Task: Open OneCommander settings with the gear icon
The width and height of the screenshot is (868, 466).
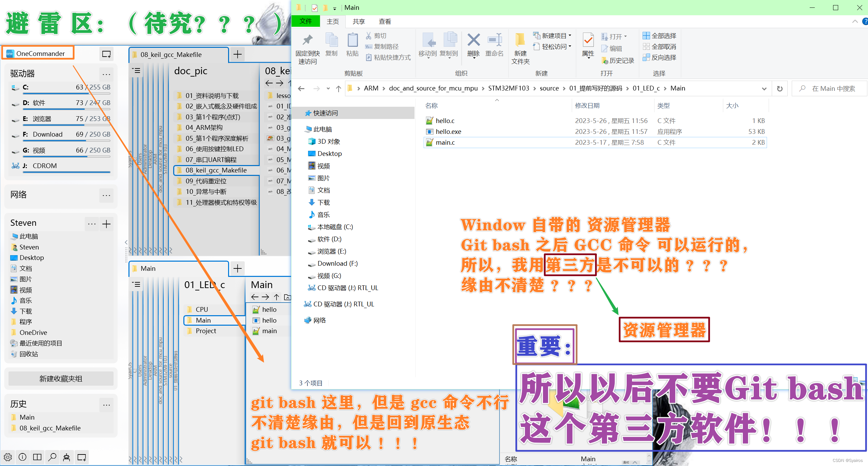Action: pyautogui.click(x=7, y=457)
